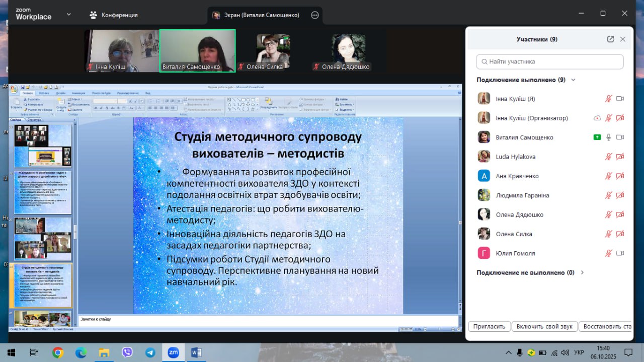Viewport: 644px width, 362px height.
Task: Click the Пригласить button
Action: point(490,326)
